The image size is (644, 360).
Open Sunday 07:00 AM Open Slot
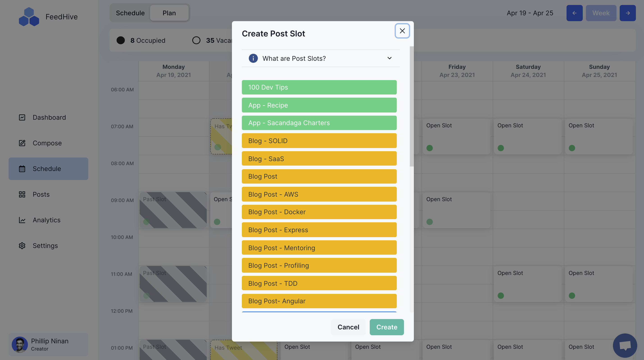(599, 136)
